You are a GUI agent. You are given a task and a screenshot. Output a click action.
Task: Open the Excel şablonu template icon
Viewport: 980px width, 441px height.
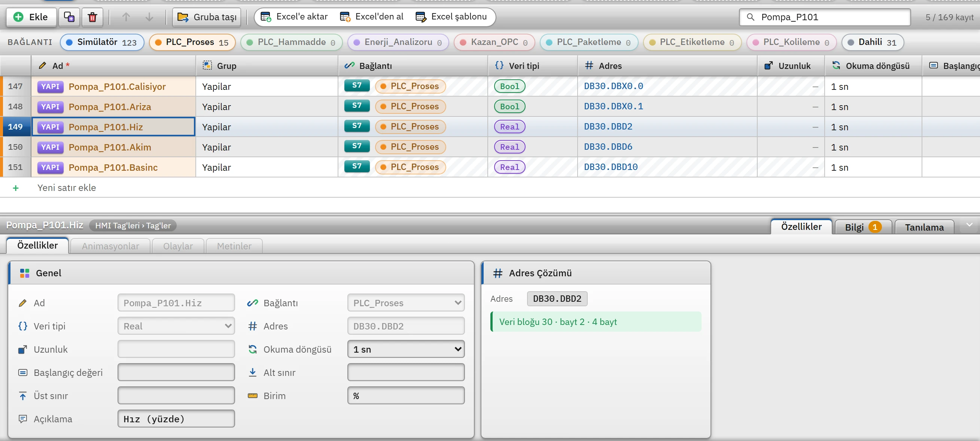pyautogui.click(x=421, y=17)
